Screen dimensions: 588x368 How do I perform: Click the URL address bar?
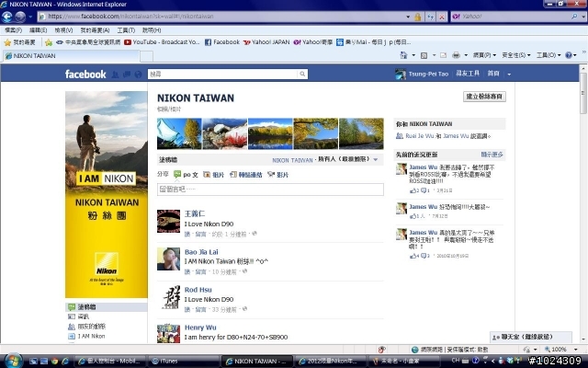221,17
